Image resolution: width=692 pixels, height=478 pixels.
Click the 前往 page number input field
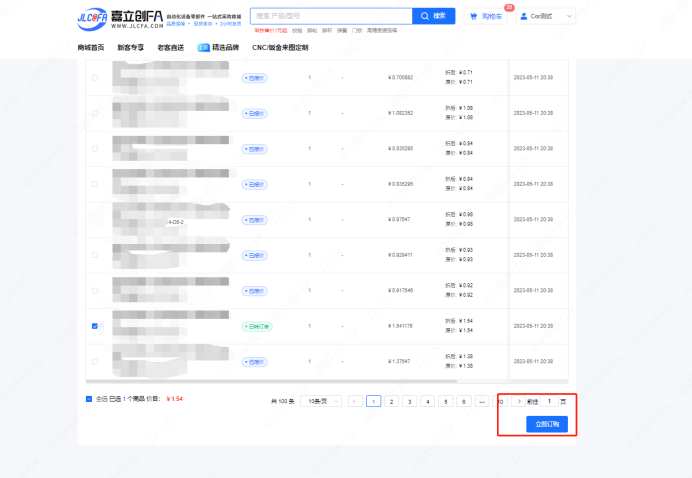(x=549, y=401)
